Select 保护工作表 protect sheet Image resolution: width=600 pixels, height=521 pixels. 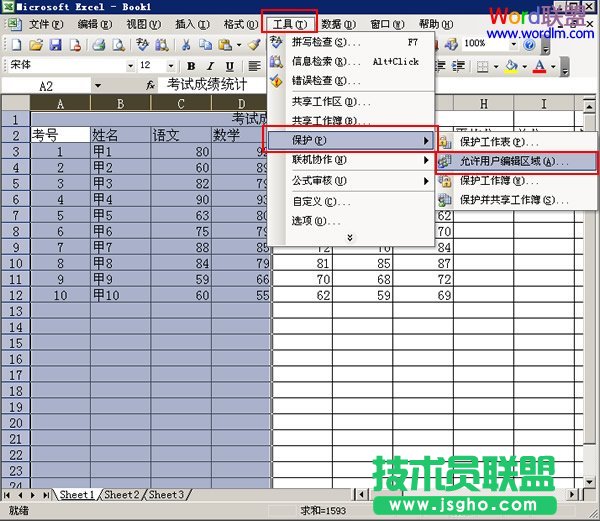[x=517, y=142]
